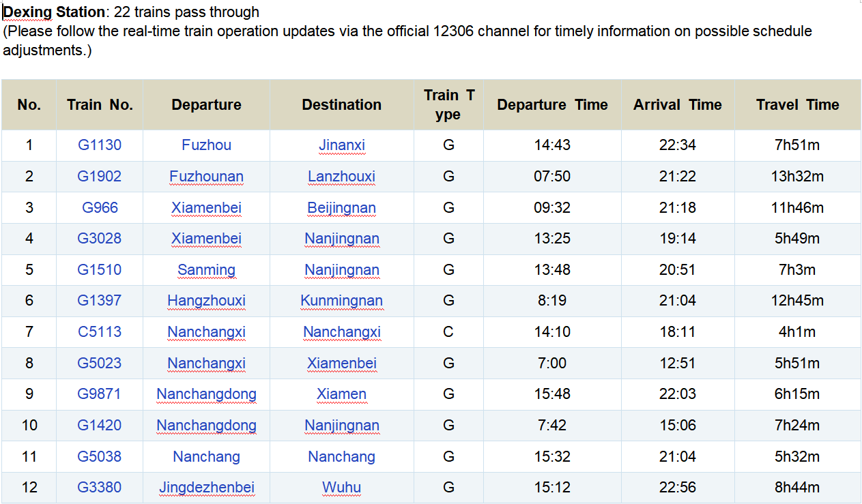Open the Jingdezhenbei departure link
The width and height of the screenshot is (862, 504).
tap(206, 488)
